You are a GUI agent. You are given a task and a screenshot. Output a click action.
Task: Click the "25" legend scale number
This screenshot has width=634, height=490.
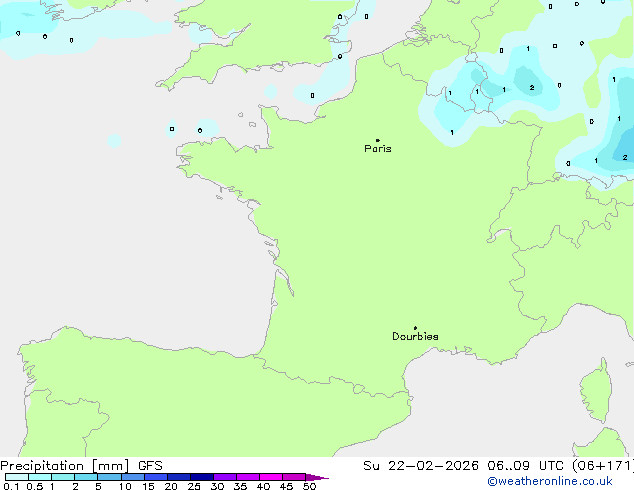[x=194, y=486]
